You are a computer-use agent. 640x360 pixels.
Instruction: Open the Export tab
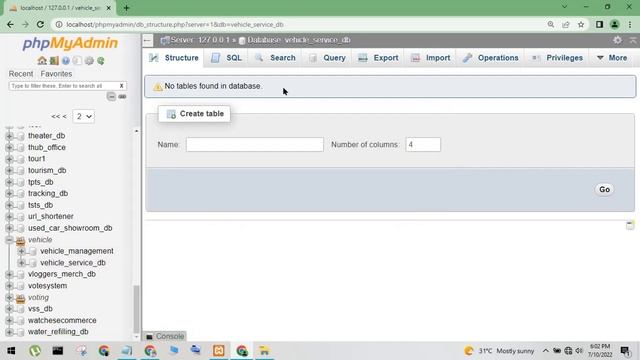tap(378, 58)
